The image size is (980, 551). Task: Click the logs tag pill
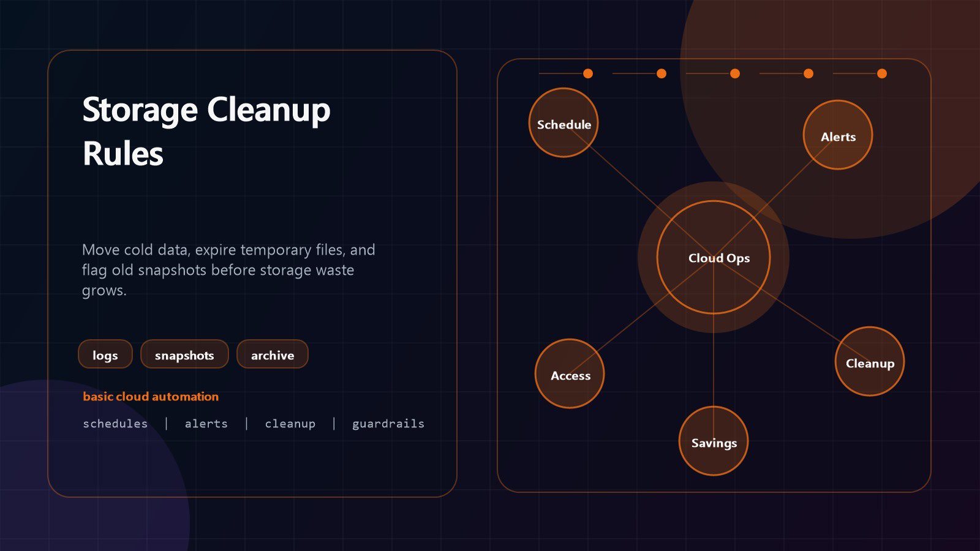pyautogui.click(x=105, y=354)
